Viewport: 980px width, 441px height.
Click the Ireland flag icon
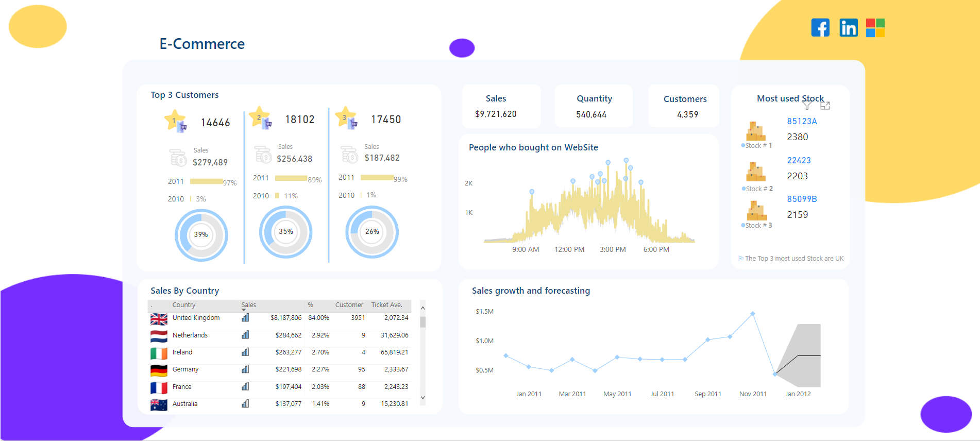tap(159, 353)
